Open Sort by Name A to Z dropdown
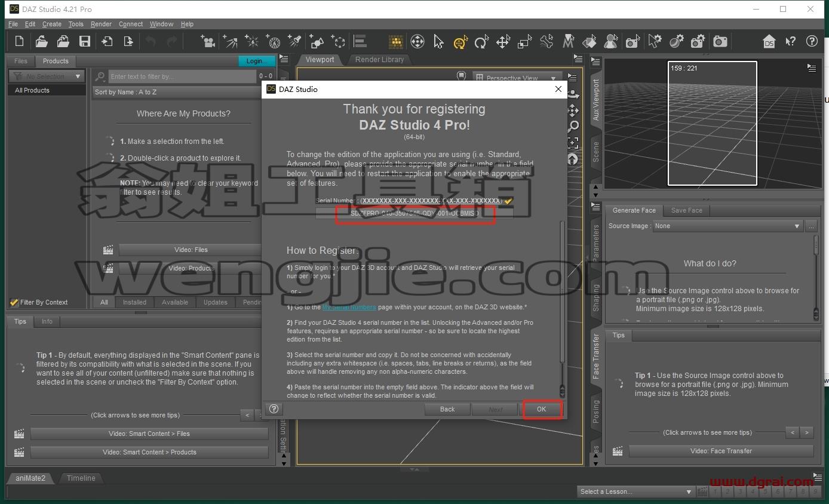 pyautogui.click(x=177, y=92)
